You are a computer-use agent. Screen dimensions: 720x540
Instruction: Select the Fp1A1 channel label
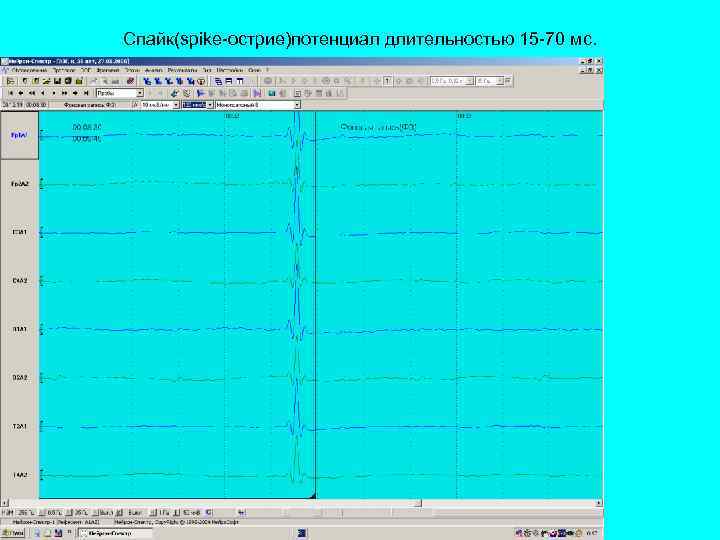point(19,135)
